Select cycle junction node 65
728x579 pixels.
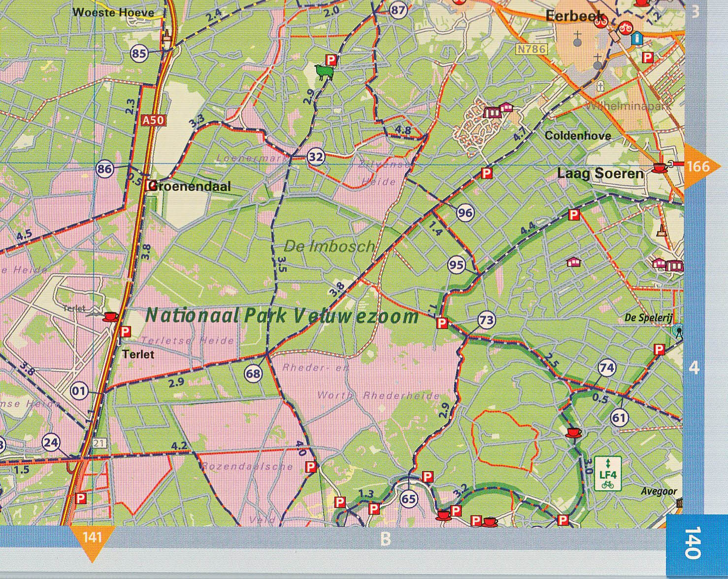408,499
